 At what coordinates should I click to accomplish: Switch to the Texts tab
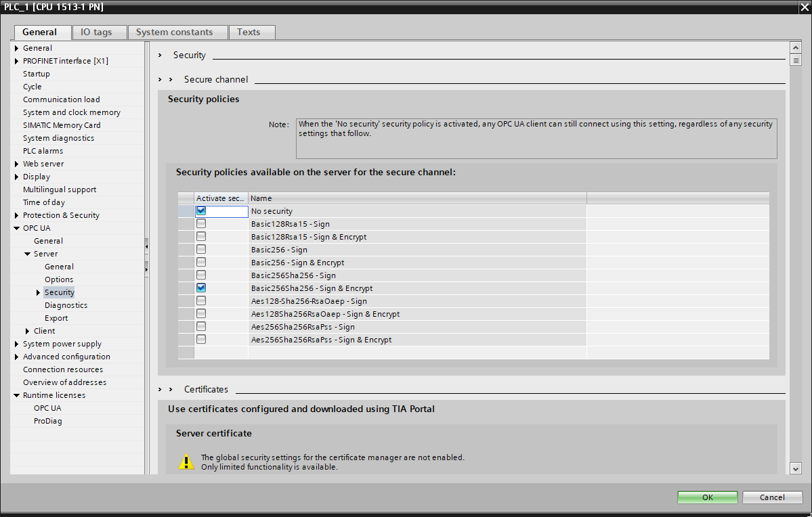252,32
